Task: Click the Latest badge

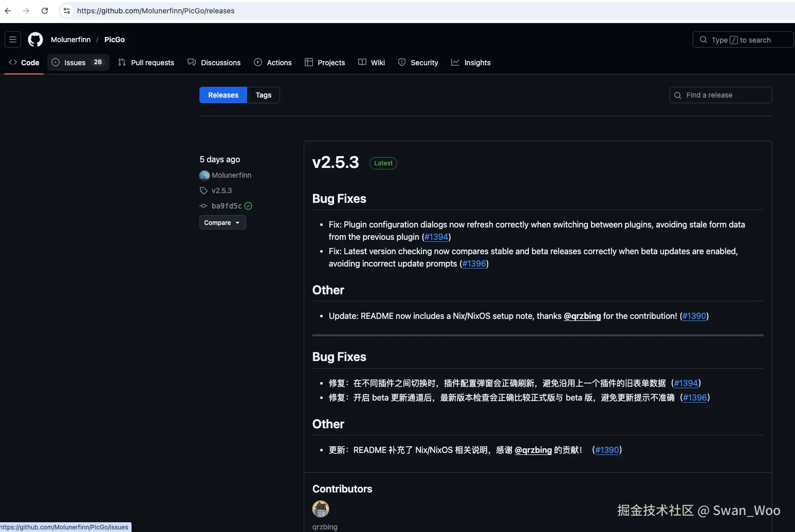Action: pos(383,163)
